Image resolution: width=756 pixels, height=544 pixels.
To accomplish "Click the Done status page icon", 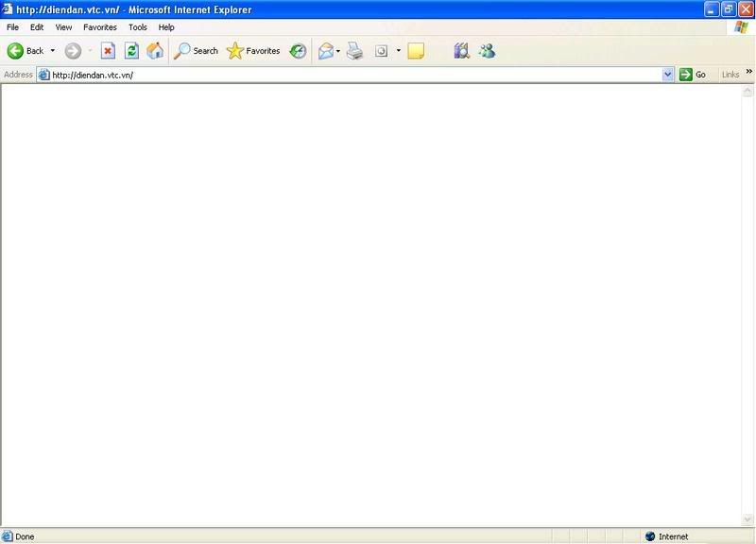I will pyautogui.click(x=8, y=536).
